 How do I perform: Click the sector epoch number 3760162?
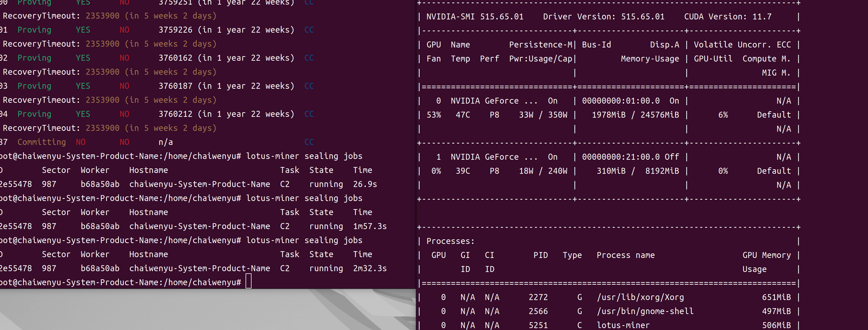(176, 58)
